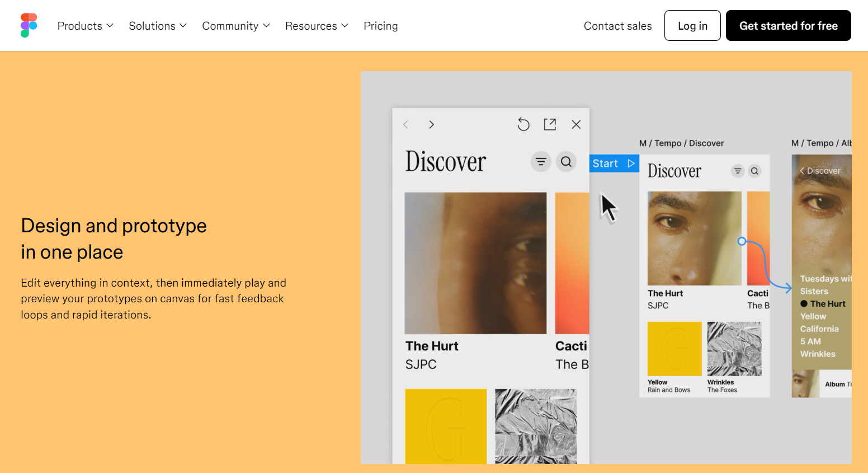The image size is (868, 473).
Task: Open search in the Discover screen
Action: pyautogui.click(x=566, y=161)
